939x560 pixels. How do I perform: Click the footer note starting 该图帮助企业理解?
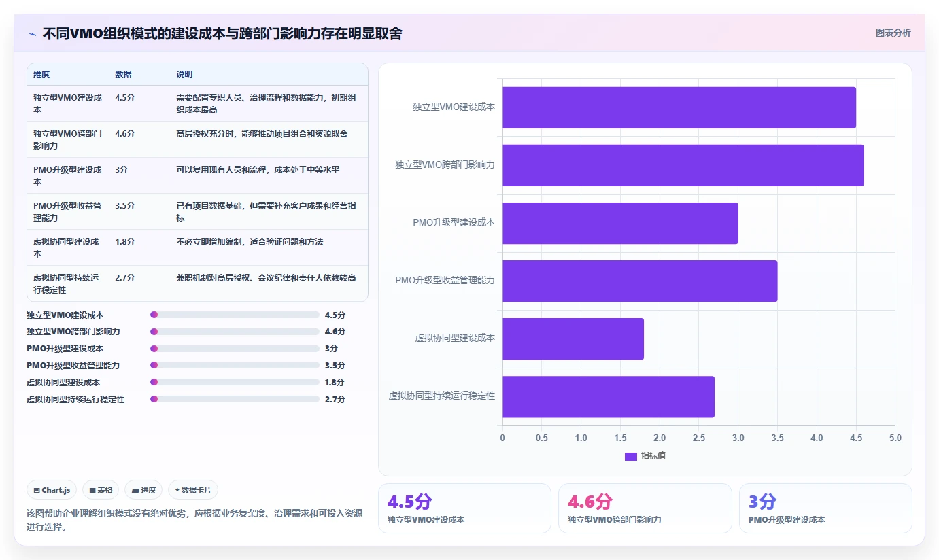tap(194, 520)
